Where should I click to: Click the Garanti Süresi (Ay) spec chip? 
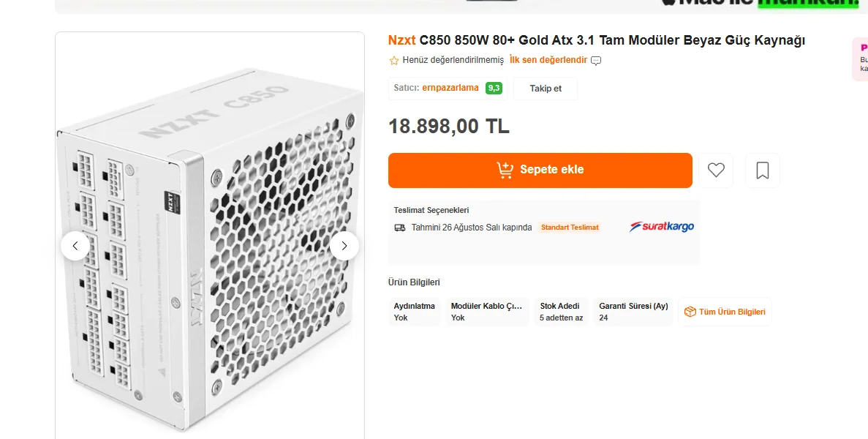tap(633, 312)
